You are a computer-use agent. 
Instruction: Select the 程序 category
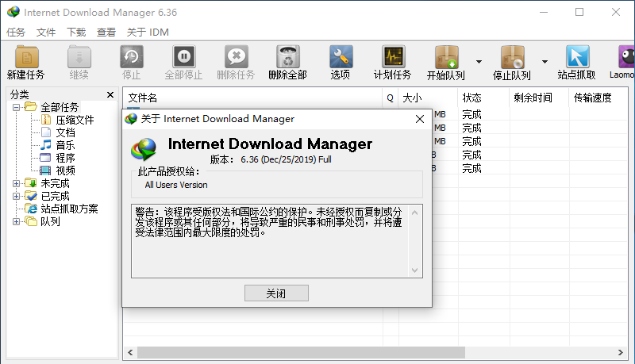coord(65,158)
